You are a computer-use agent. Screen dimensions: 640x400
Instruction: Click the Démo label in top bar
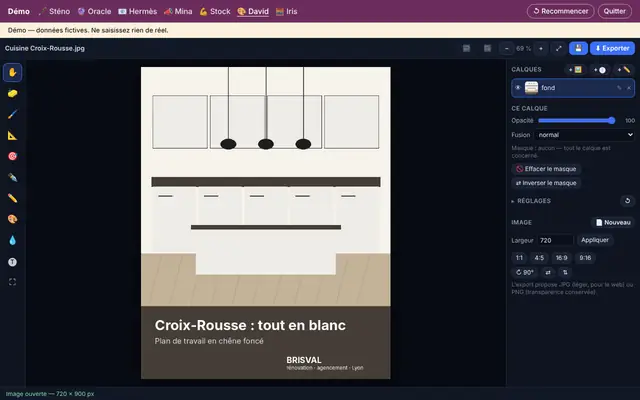coord(19,11)
